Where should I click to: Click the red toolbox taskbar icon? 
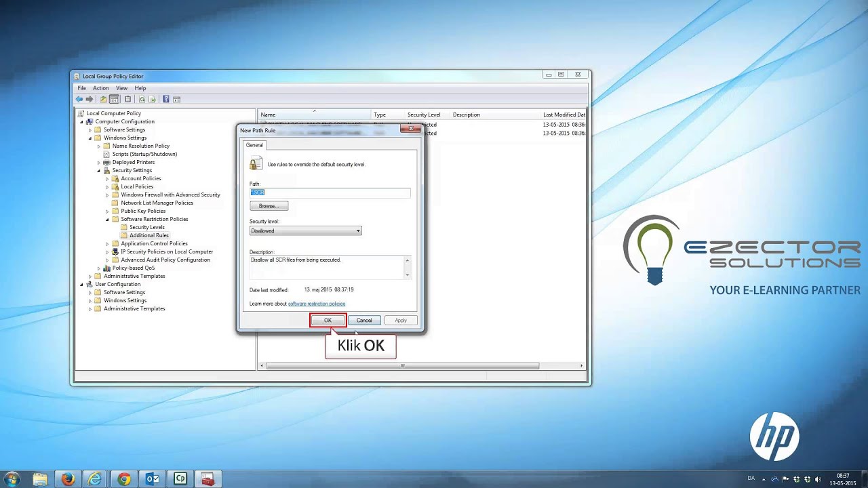point(208,479)
